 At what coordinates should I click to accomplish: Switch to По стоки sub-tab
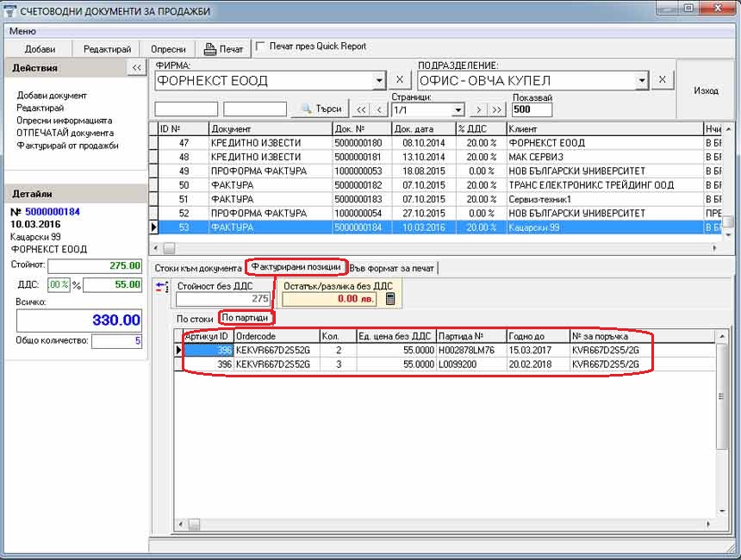[195, 319]
